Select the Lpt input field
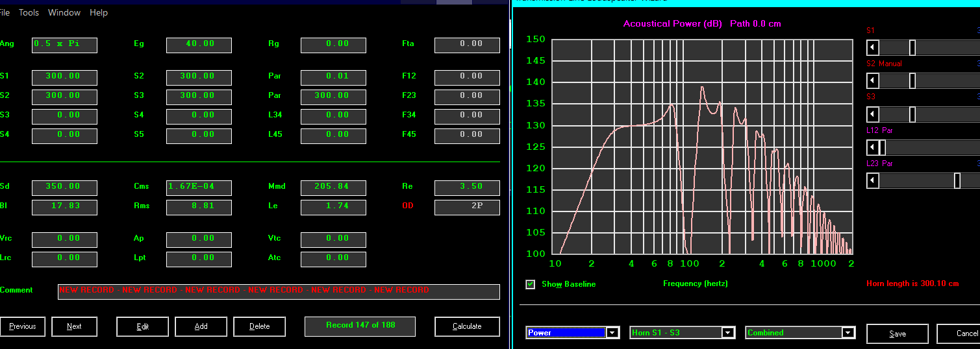The image size is (980, 349). pyautogui.click(x=199, y=259)
